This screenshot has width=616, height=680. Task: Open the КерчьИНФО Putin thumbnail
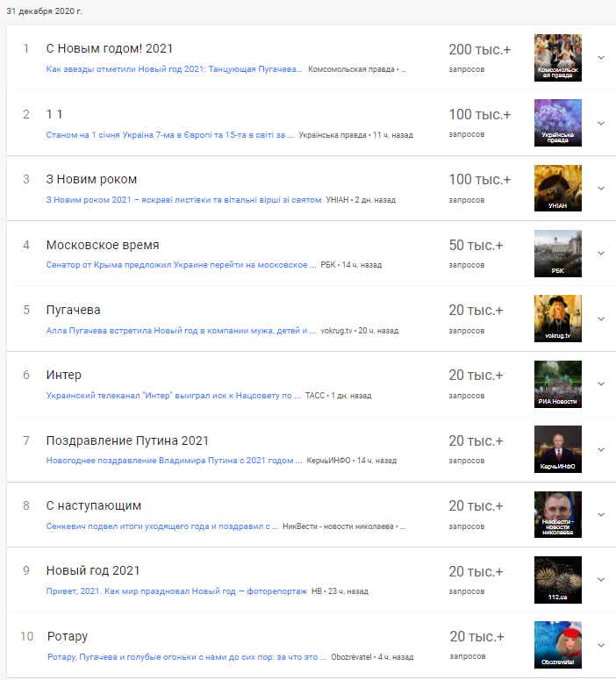[558, 449]
